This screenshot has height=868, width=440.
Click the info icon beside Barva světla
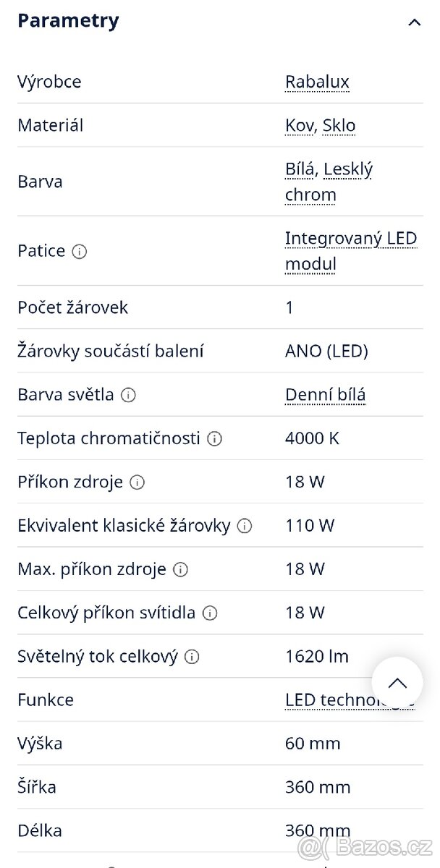coord(128,396)
